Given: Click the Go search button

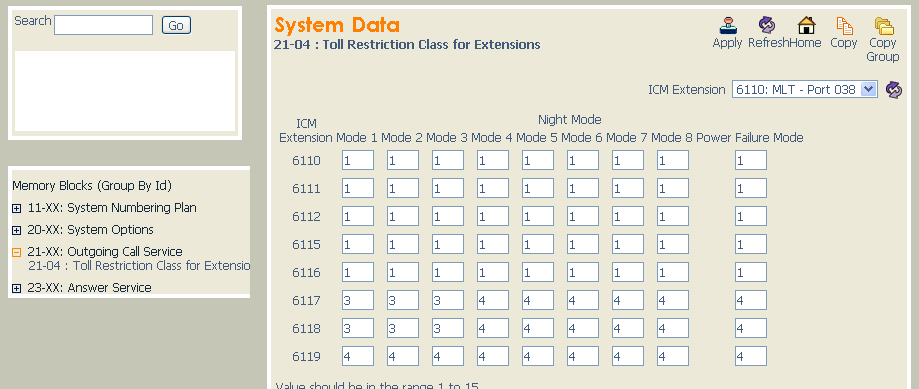Looking at the screenshot, I should [x=176, y=25].
